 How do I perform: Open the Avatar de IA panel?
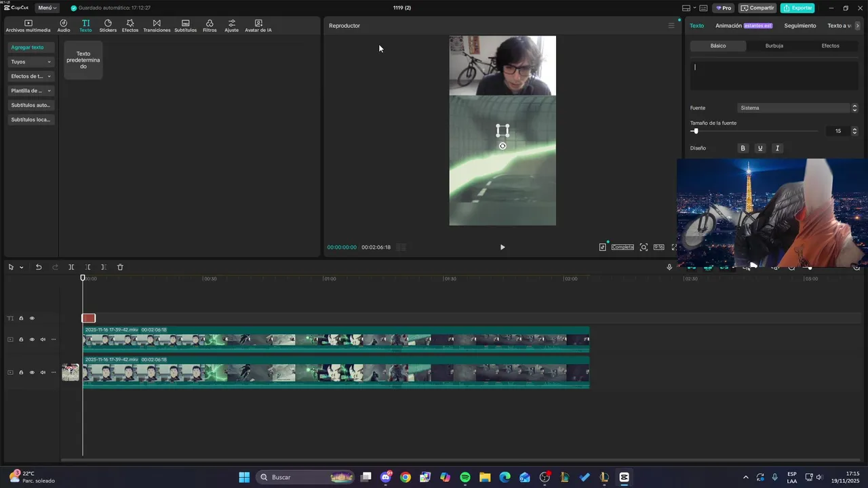pos(258,26)
